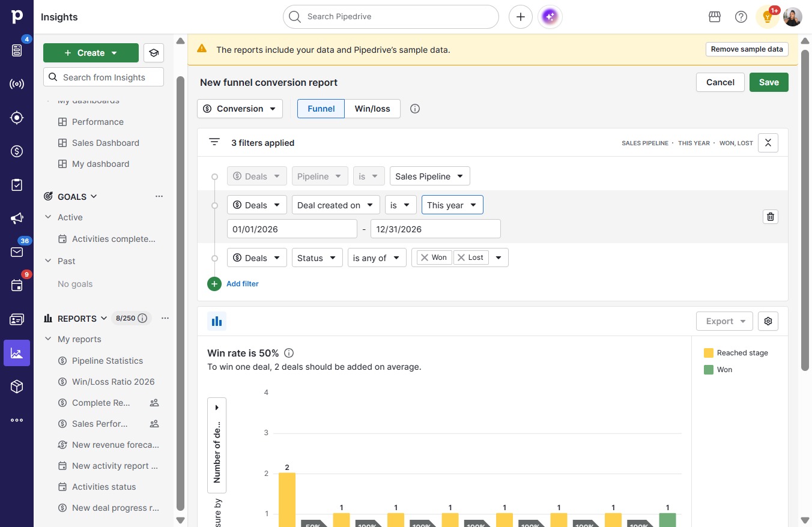The width and height of the screenshot is (812, 527).
Task: Click the graduation cap learning icon
Action: [154, 53]
